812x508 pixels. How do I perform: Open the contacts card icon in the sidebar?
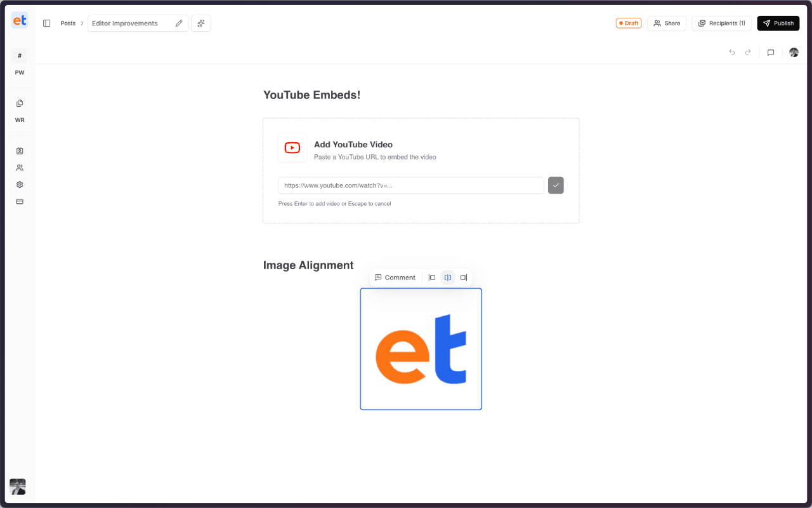click(19, 151)
